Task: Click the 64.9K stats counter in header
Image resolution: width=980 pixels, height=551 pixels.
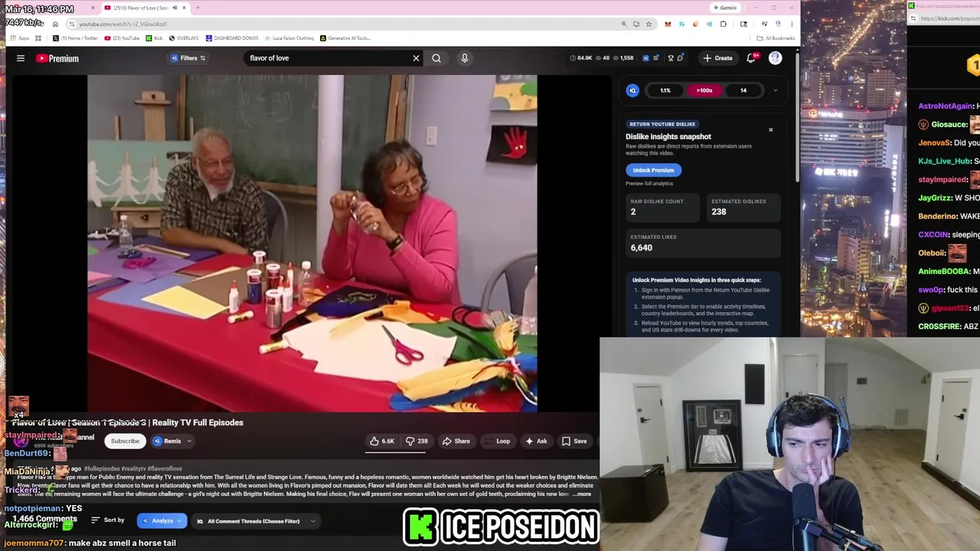Action: (x=582, y=58)
